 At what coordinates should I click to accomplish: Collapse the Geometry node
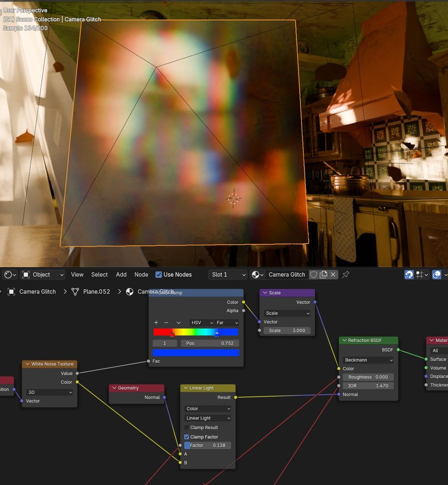[x=114, y=388]
